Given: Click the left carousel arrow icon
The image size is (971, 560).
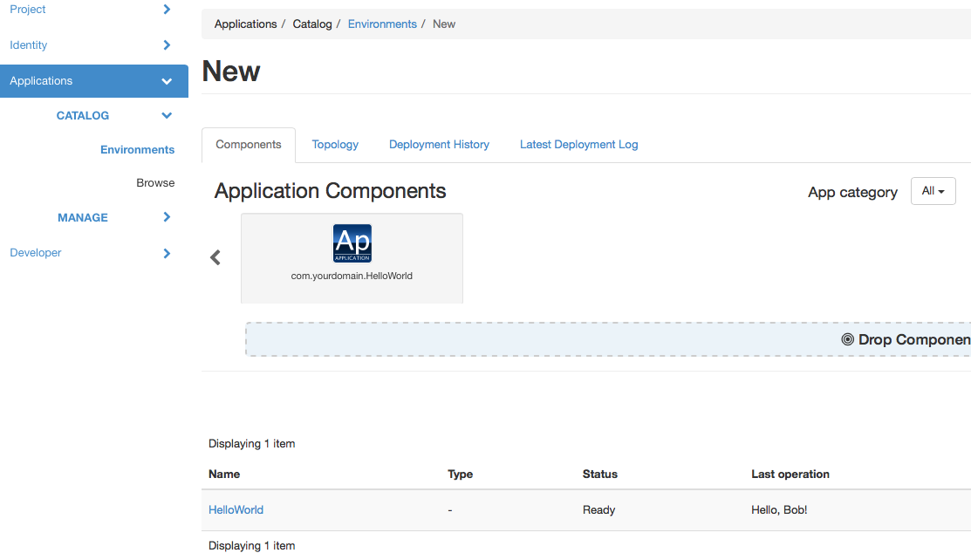Looking at the screenshot, I should pos(215,257).
